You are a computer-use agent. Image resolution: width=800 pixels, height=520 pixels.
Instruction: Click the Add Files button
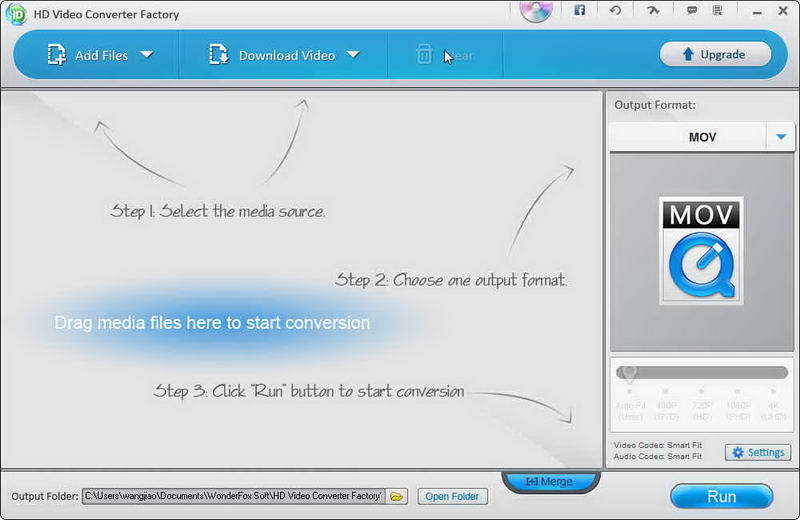pos(87,55)
